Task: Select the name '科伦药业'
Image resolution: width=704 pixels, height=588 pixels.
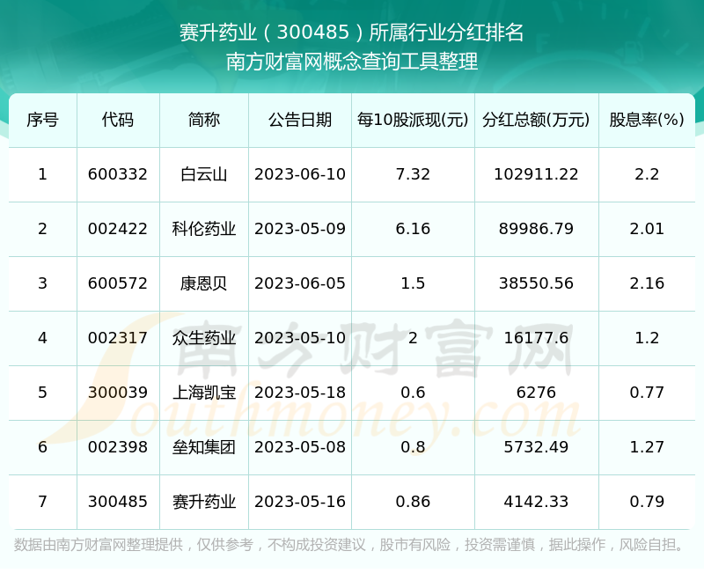Action: [x=204, y=229]
